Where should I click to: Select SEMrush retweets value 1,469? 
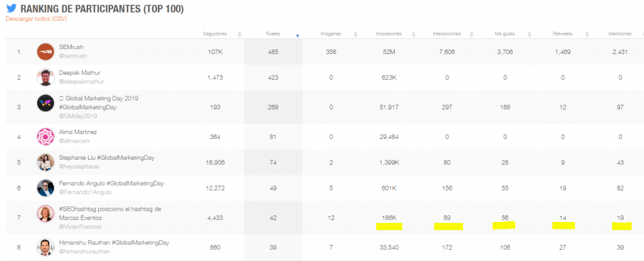[563, 52]
